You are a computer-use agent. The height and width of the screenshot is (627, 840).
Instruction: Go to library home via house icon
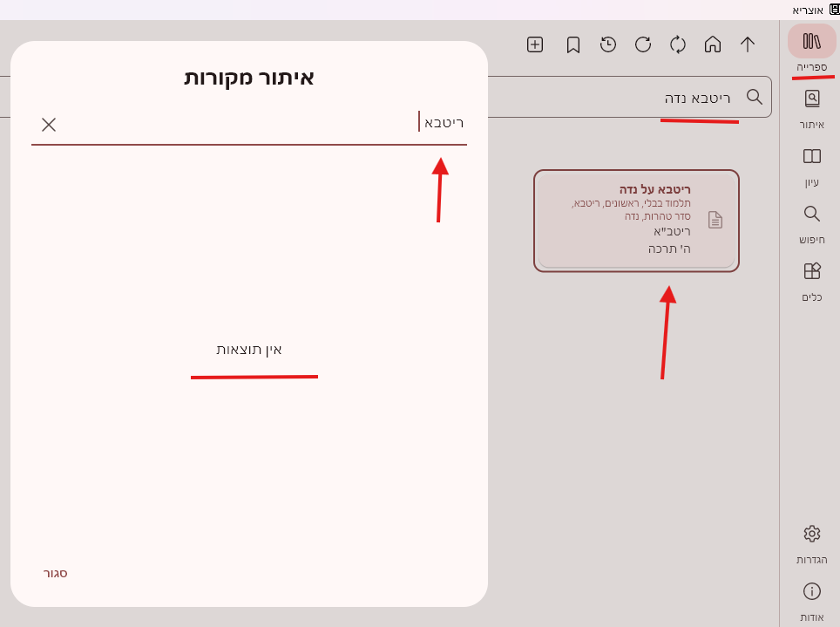[x=713, y=44]
